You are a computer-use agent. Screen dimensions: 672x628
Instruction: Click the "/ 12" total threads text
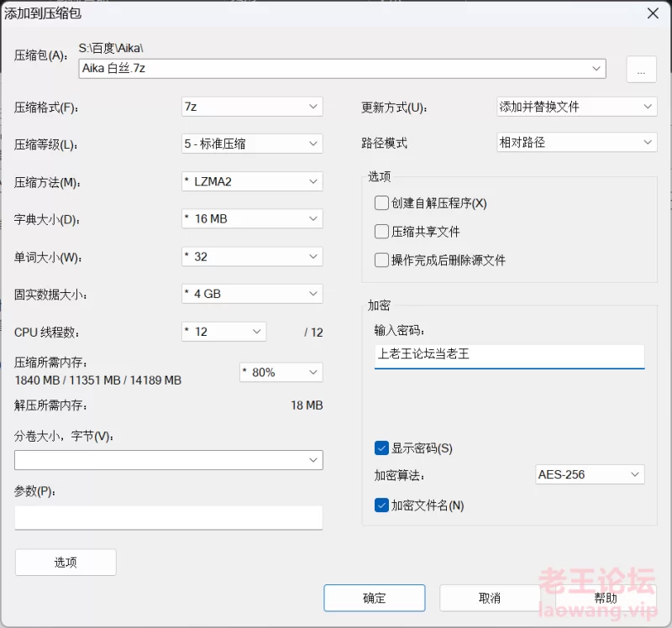pyautogui.click(x=313, y=332)
